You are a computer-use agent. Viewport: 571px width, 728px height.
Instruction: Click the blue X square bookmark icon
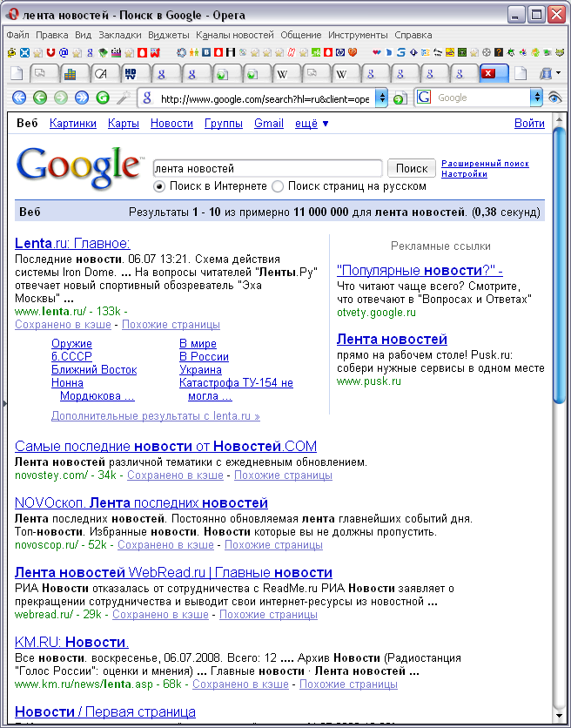click(24, 52)
